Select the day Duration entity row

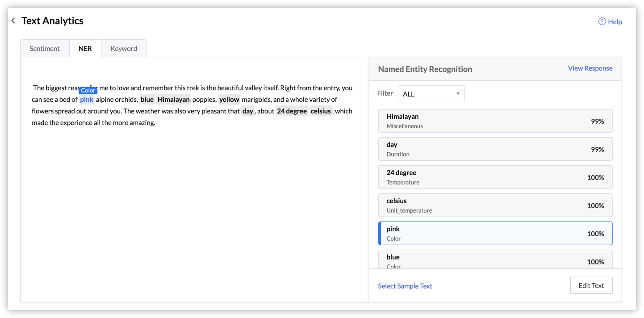click(495, 149)
